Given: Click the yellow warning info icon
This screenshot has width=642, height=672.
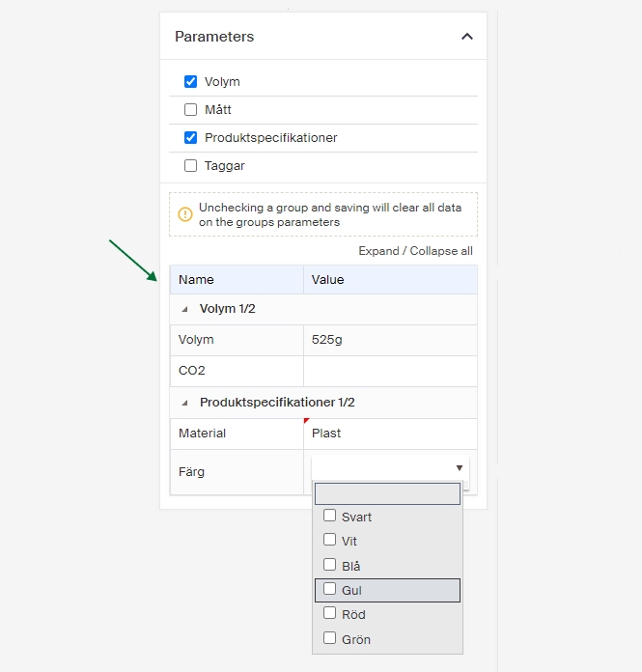Looking at the screenshot, I should pyautogui.click(x=185, y=214).
